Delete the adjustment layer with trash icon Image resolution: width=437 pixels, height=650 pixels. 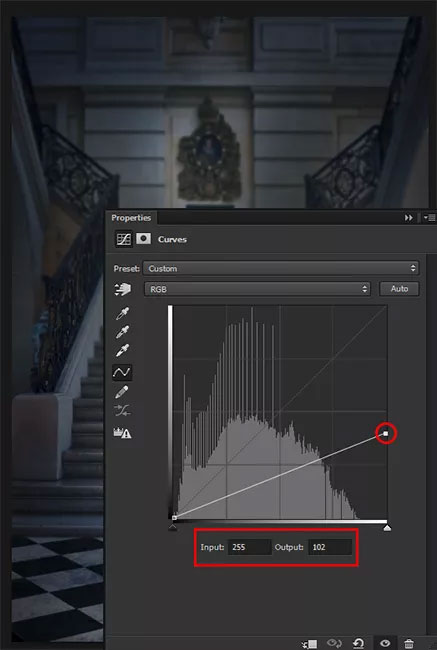pos(409,643)
